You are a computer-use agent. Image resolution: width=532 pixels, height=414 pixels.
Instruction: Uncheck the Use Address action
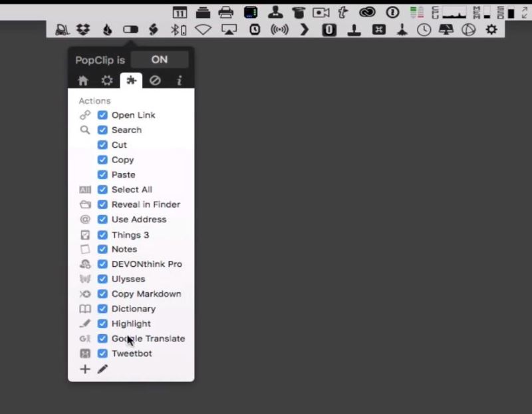tap(102, 220)
